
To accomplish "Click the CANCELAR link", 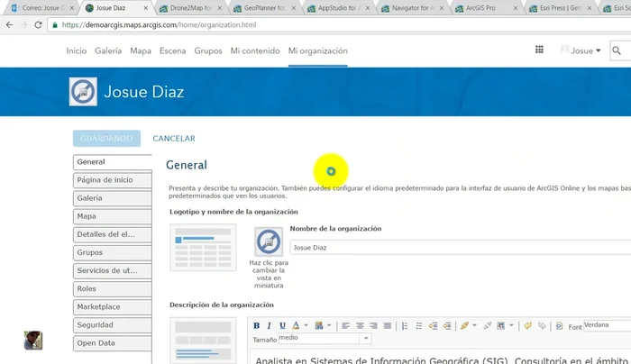I will pyautogui.click(x=174, y=139).
